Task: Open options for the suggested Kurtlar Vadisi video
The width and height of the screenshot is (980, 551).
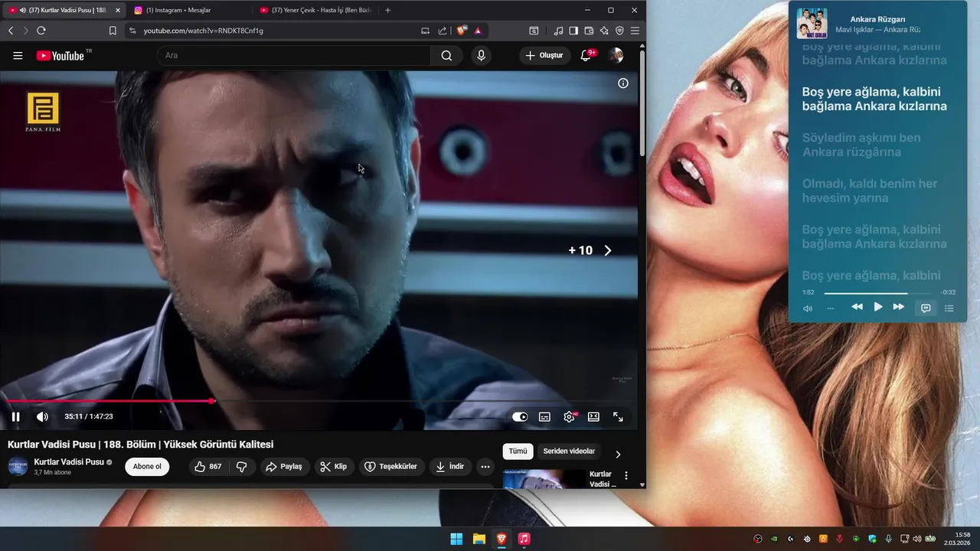Action: click(x=626, y=476)
